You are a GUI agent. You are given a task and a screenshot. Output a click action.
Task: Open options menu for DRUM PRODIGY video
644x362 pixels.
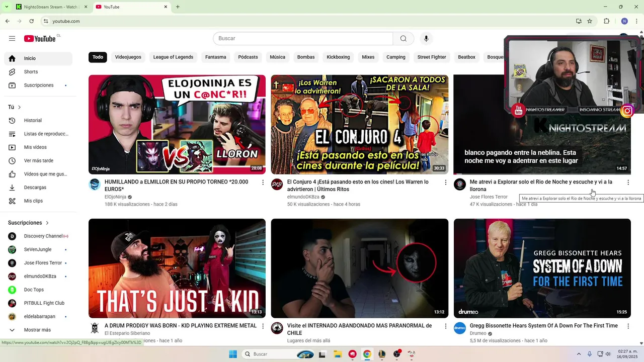263,326
